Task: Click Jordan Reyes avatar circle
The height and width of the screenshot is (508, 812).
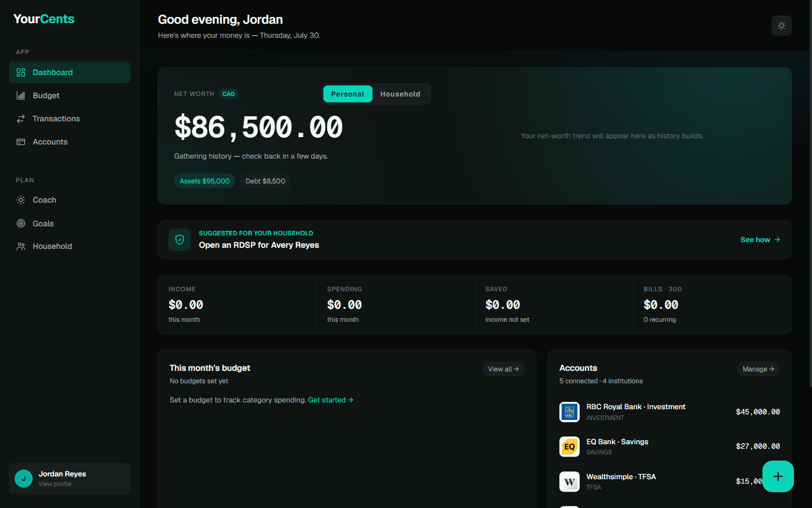Action: [24, 478]
